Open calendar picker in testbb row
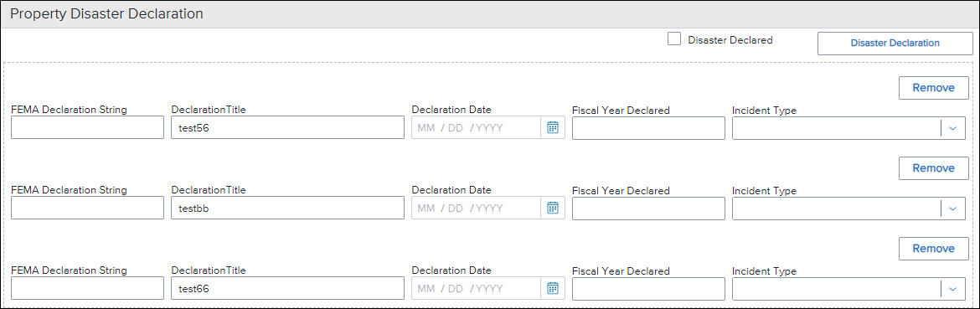This screenshot has width=980, height=309. (553, 209)
